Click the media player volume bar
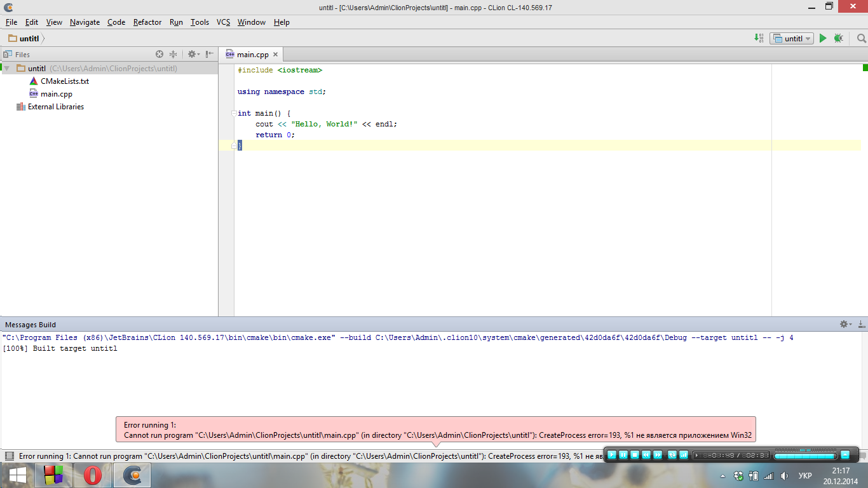 tap(804, 455)
